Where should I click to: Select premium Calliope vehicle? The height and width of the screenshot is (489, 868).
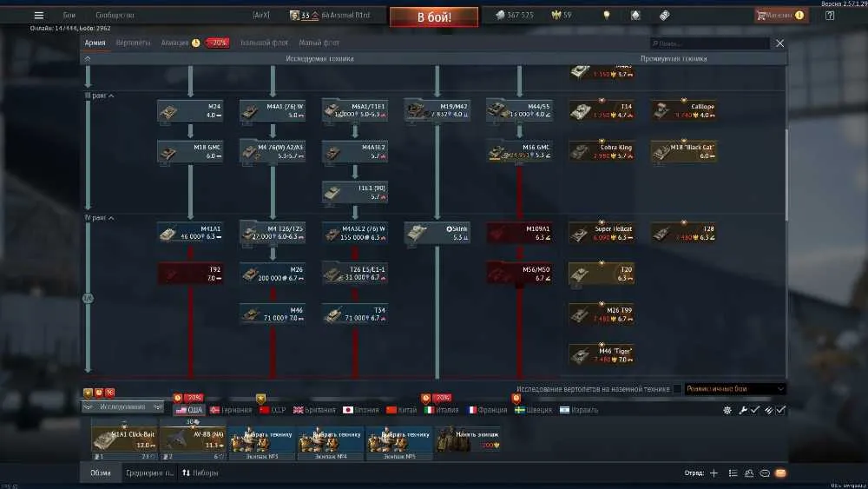click(x=684, y=111)
